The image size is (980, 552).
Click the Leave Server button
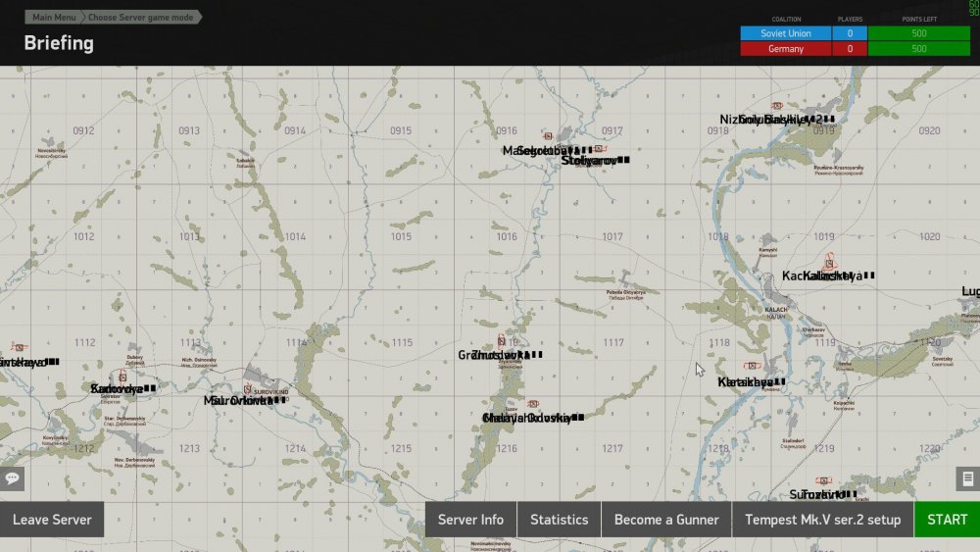52,520
